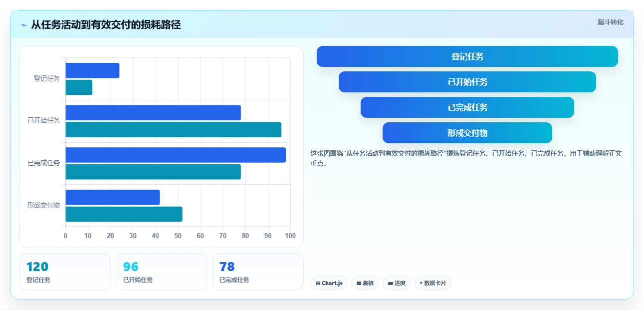Click the x-axis tick value 50
Viewport: 644px width, 310px height.
(178, 236)
